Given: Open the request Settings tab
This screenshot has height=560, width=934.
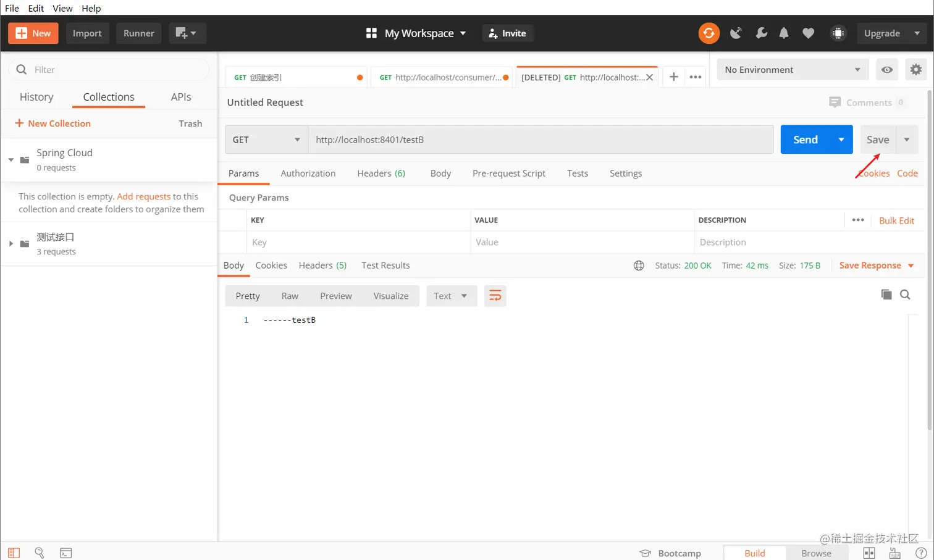Looking at the screenshot, I should pos(626,173).
